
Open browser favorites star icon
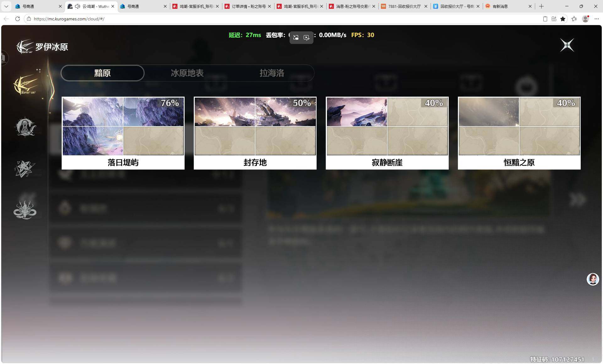coord(563,19)
